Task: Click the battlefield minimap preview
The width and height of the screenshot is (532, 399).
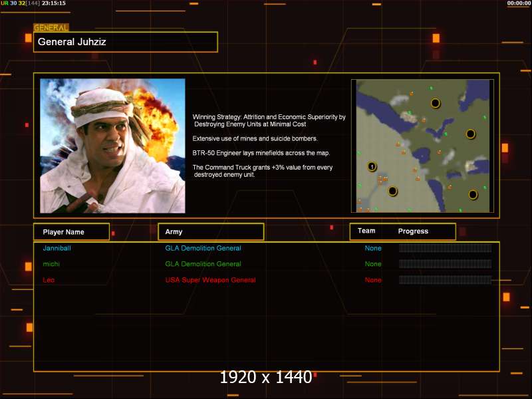Action: coord(422,146)
